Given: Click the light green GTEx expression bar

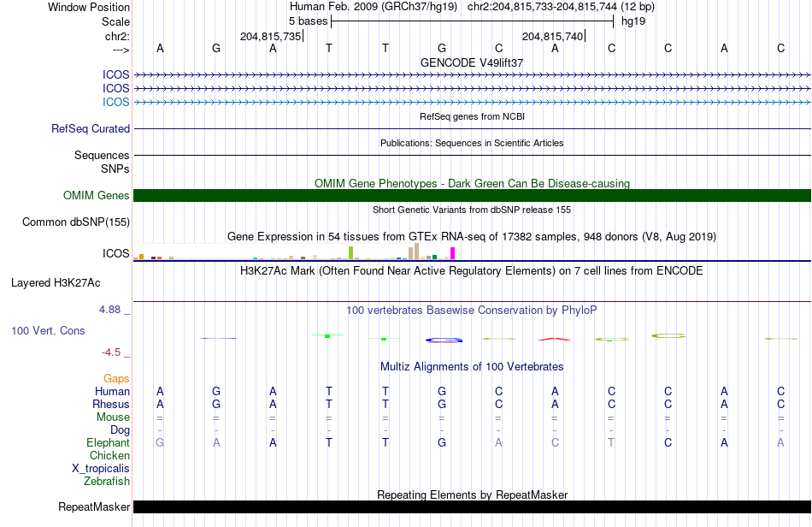Looking at the screenshot, I should coord(351,253).
